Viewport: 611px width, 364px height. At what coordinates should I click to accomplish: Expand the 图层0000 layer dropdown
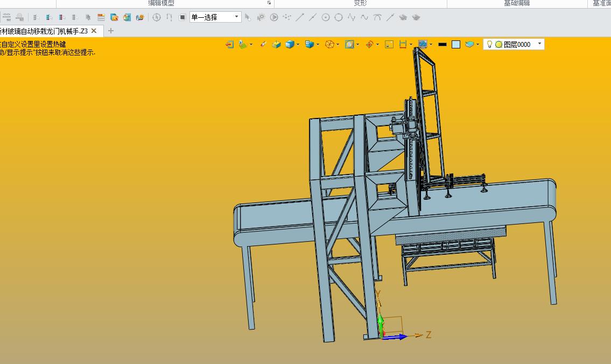539,44
